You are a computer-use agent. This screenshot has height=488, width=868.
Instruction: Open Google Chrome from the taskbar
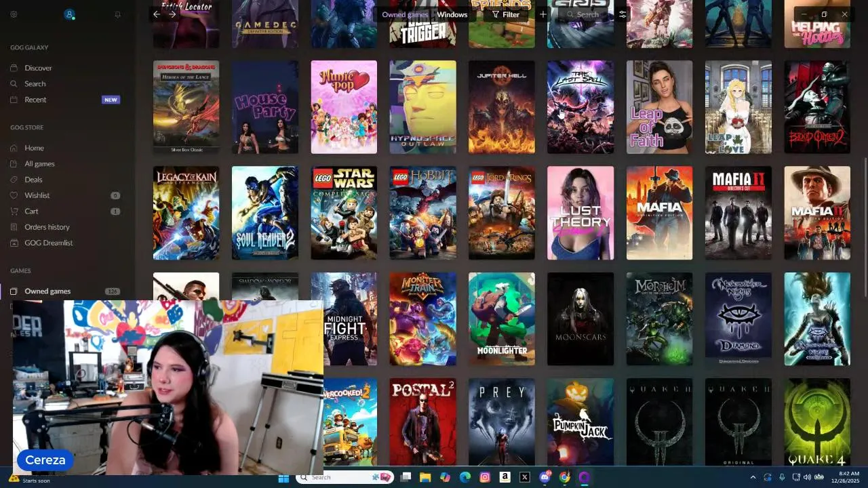pyautogui.click(x=564, y=477)
